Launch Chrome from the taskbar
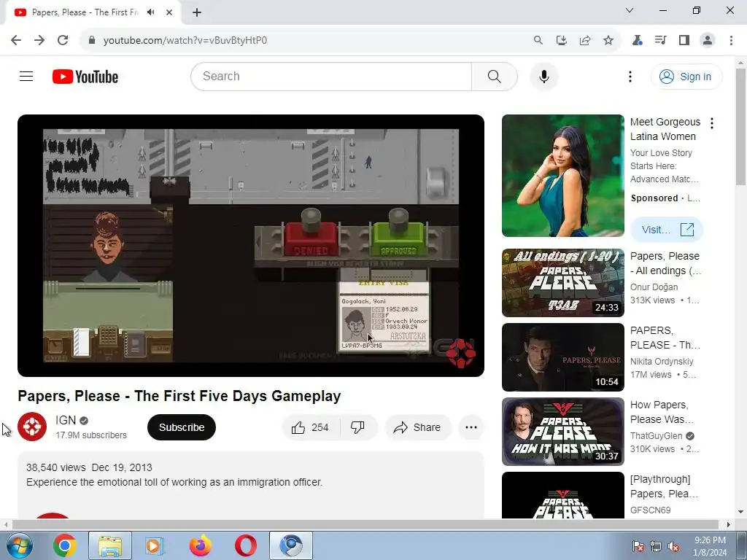 click(x=65, y=545)
